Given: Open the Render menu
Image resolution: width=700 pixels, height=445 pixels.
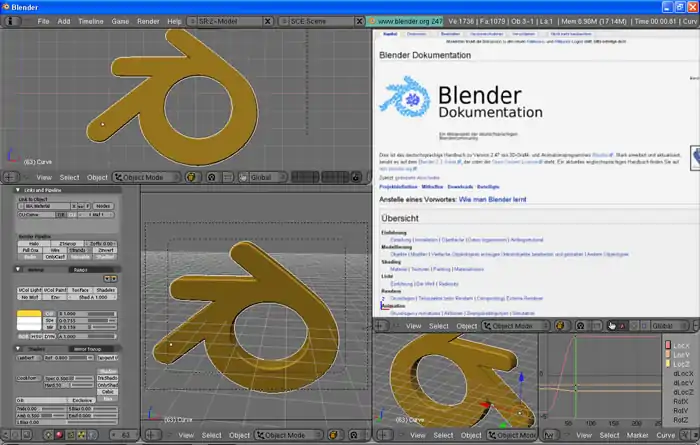Looking at the screenshot, I should click(148, 21).
